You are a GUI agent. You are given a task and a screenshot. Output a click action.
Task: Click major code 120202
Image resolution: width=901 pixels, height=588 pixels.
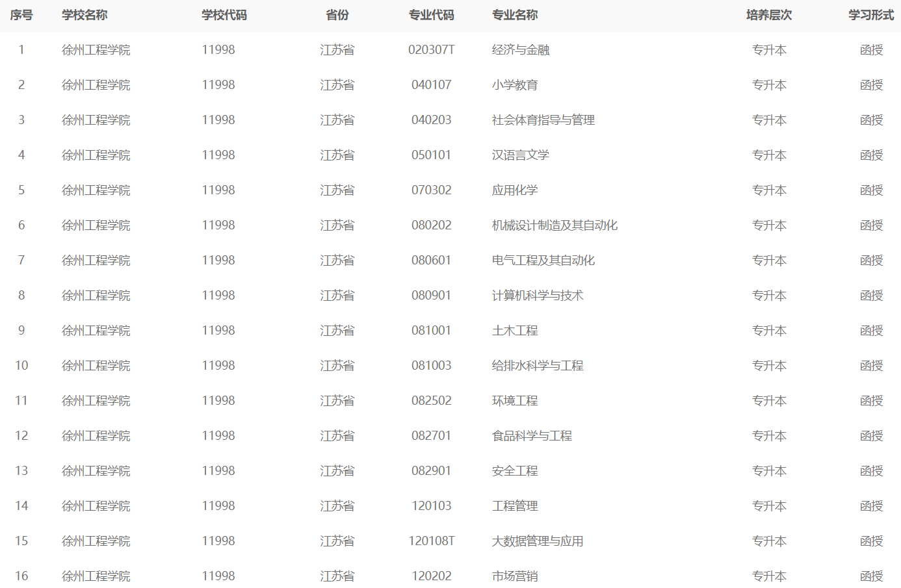[x=432, y=576]
